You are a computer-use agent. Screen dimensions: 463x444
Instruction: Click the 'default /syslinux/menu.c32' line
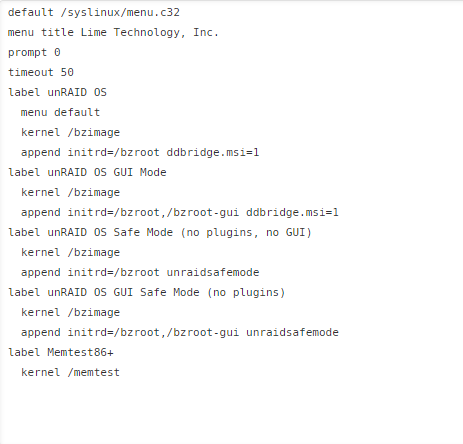[x=94, y=13]
